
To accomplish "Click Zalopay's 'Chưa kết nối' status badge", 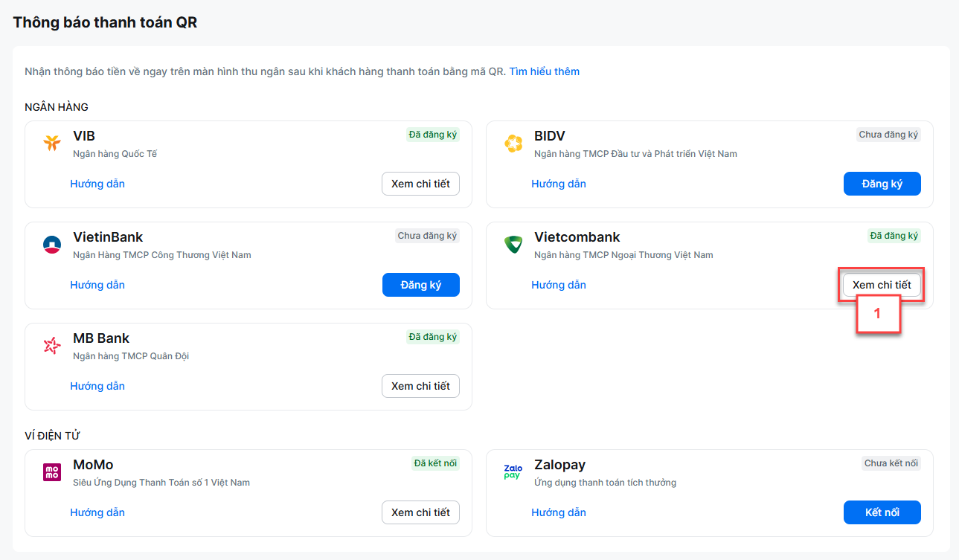I will pyautogui.click(x=891, y=463).
